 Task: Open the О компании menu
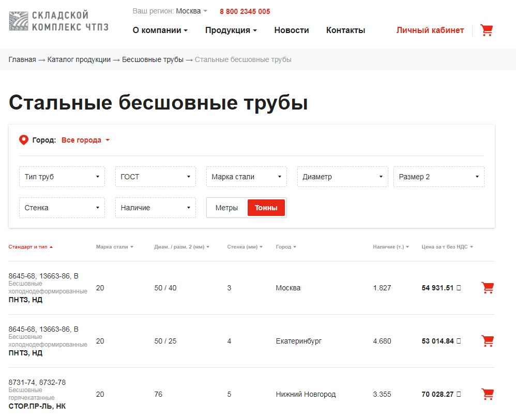[x=160, y=30]
